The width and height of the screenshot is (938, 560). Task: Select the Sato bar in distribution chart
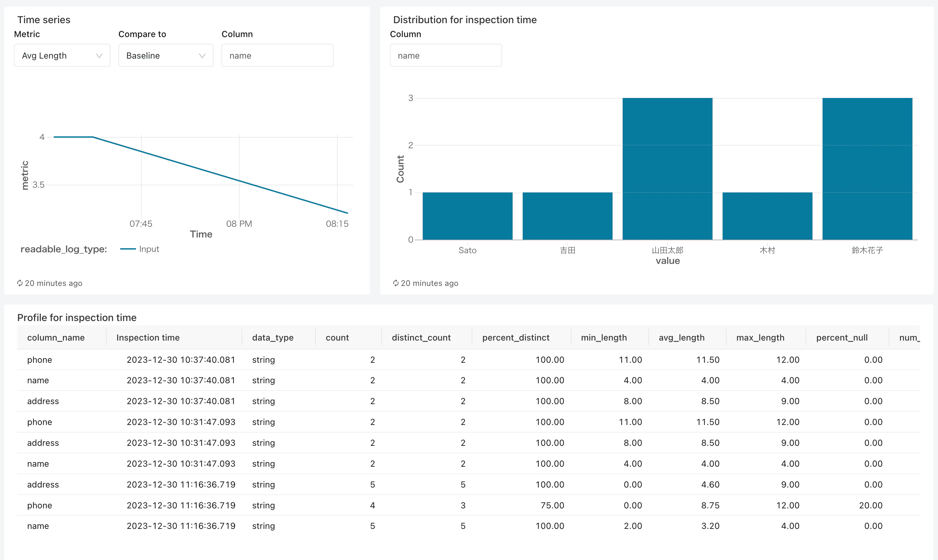[467, 216]
